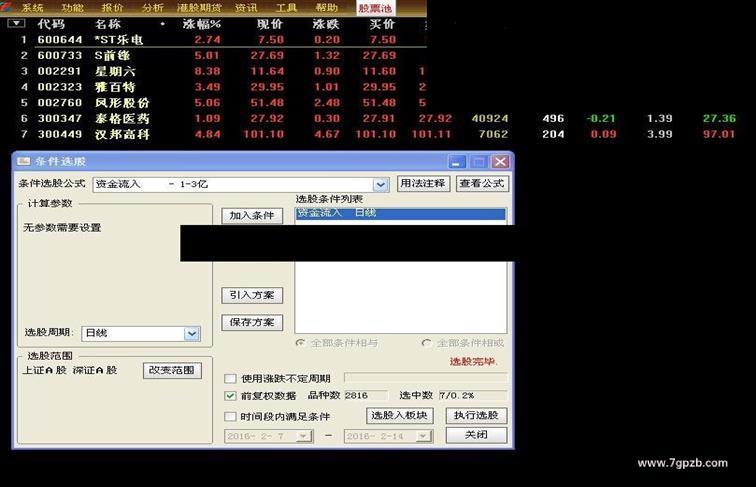Click the 泰格医药 volume 40924 cell
The height and width of the screenshot is (487, 756).
490,119
